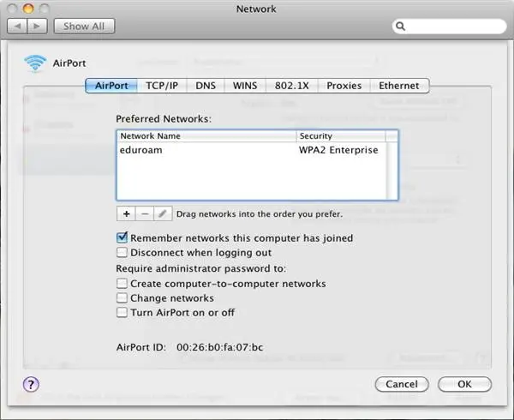Enable the Change networks checkbox

click(x=123, y=298)
